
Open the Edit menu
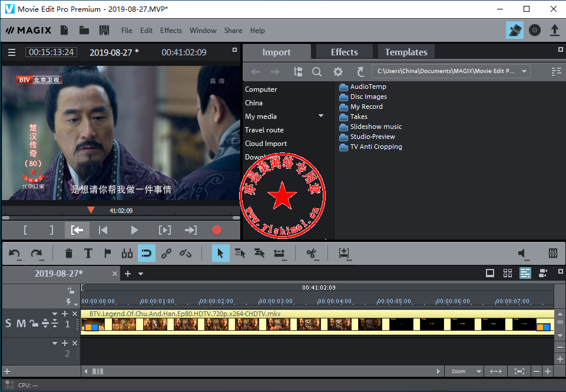click(x=146, y=31)
